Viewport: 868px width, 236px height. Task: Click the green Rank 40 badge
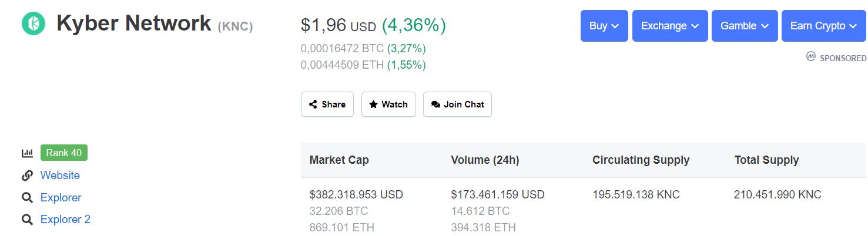pos(64,153)
